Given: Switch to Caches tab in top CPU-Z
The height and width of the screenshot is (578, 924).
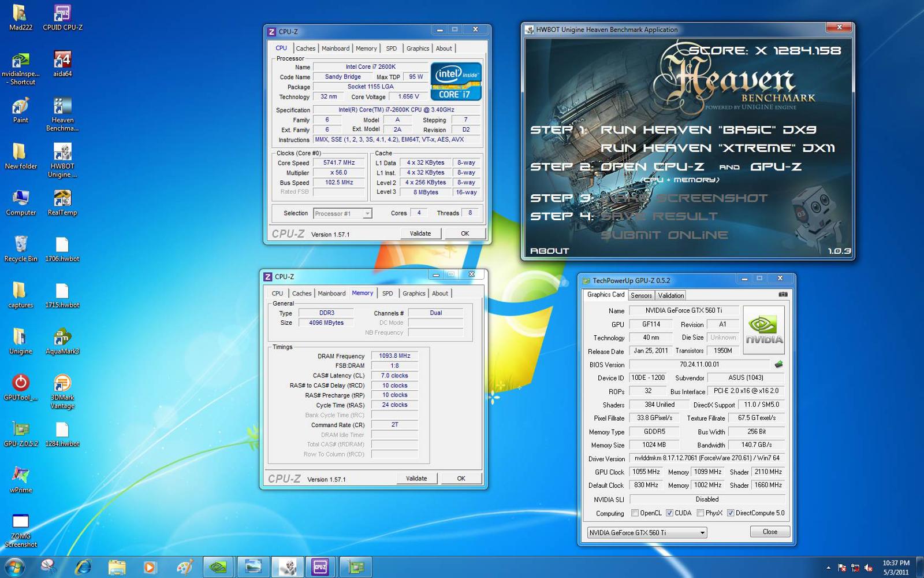Looking at the screenshot, I should [x=305, y=49].
